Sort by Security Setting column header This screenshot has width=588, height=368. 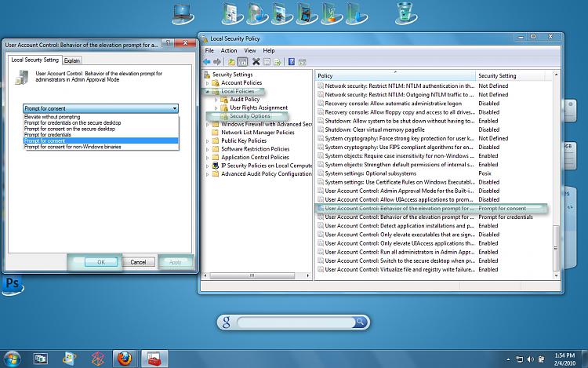[510, 76]
